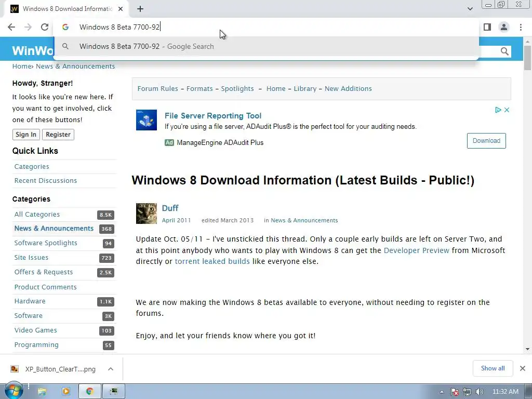Open the File Server Reporting Tool ad title
This screenshot has height=399, width=532.
click(212, 116)
